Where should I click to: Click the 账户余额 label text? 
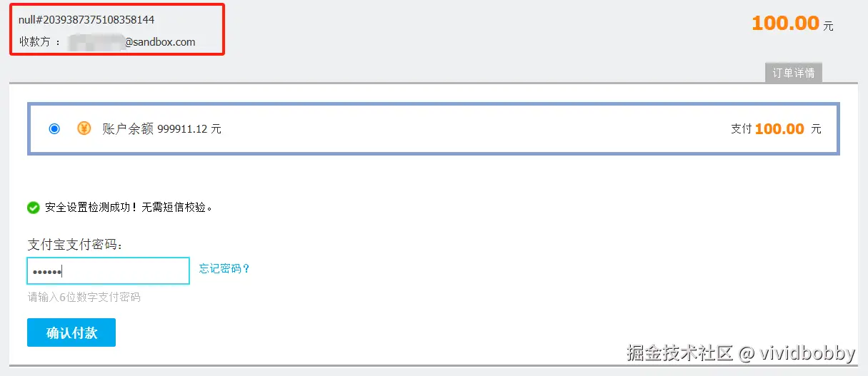pyautogui.click(x=128, y=129)
